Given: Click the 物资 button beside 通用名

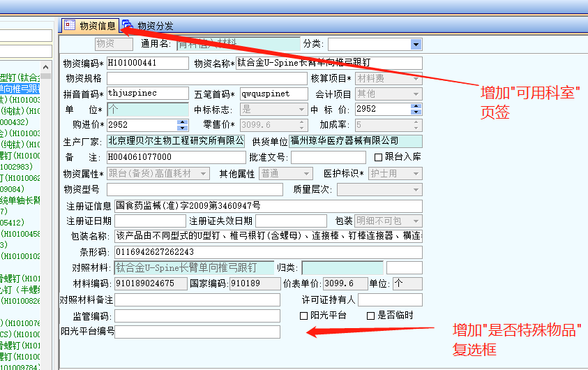Looking at the screenshot, I should click(114, 44).
